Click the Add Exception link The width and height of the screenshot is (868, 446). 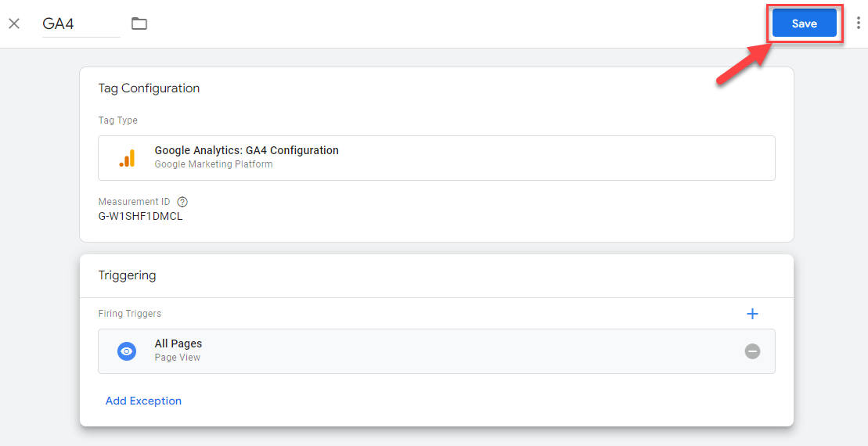143,401
